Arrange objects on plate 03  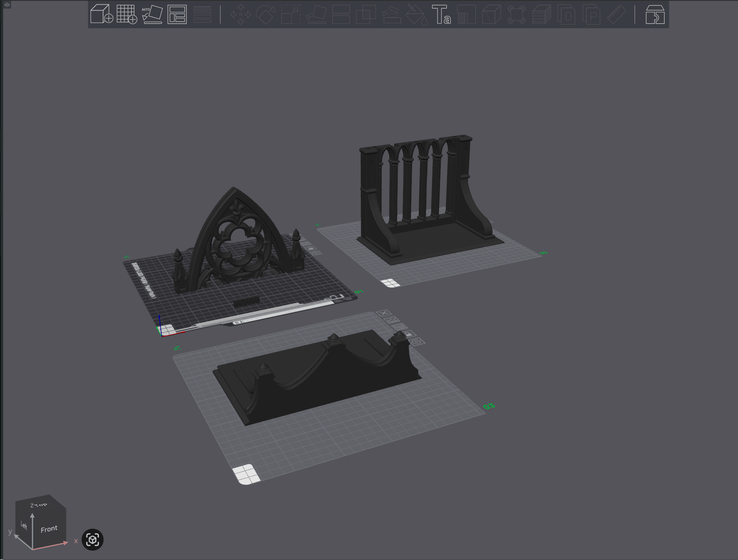point(400,327)
